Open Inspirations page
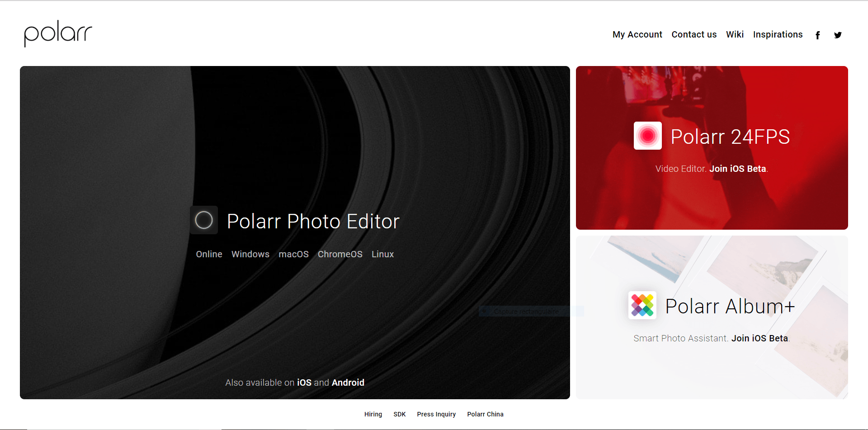868x430 pixels. click(778, 35)
